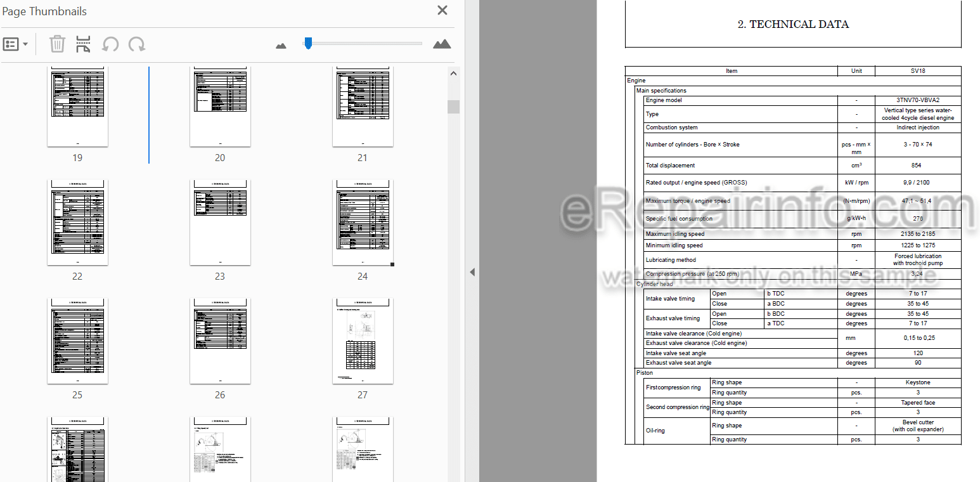Click 'Number of cylinders - Bore × Stroke' label

pyautogui.click(x=692, y=145)
